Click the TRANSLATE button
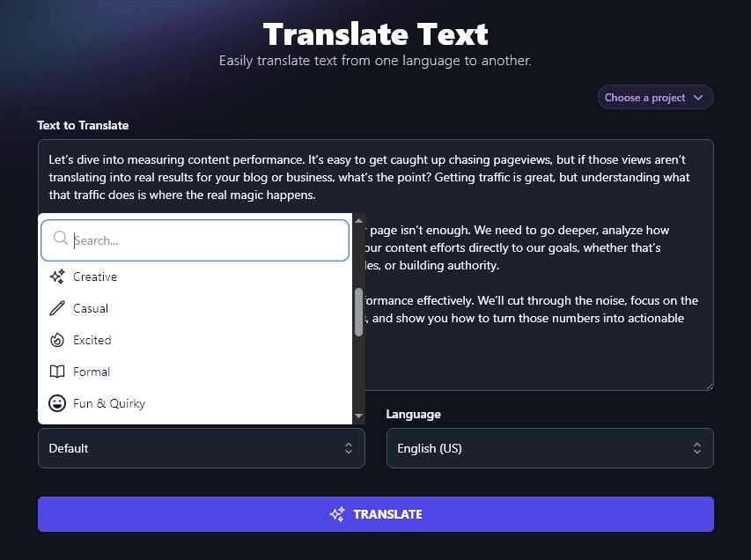Viewport: 751px width, 560px height. [x=375, y=514]
